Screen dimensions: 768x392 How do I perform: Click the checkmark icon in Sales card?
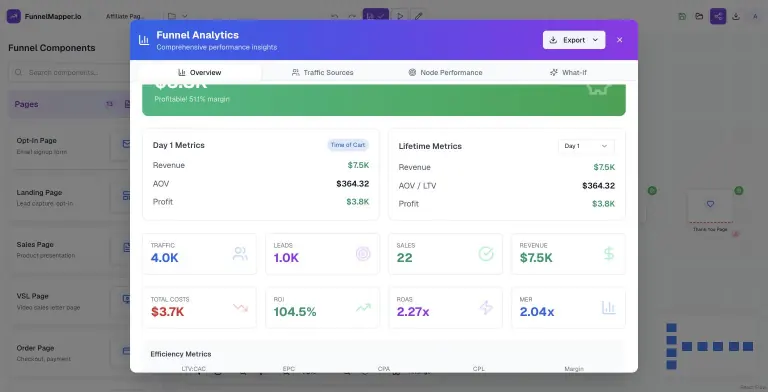(486, 254)
